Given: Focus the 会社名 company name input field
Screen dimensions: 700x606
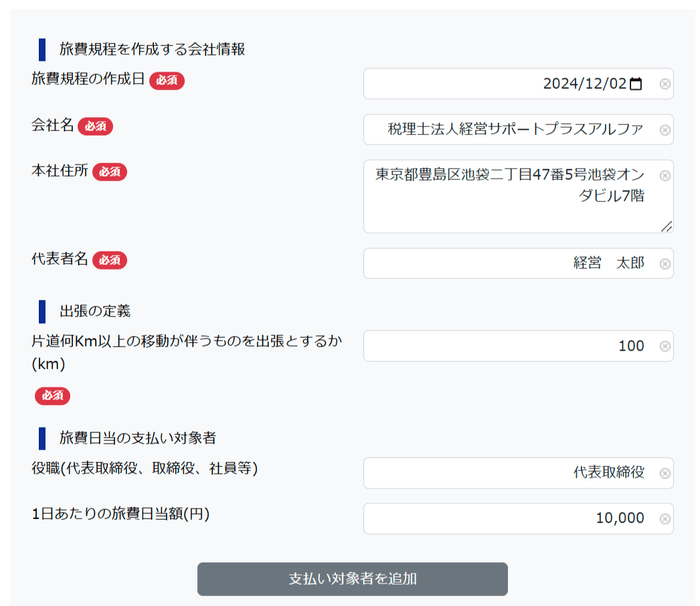Looking at the screenshot, I should [x=510, y=130].
